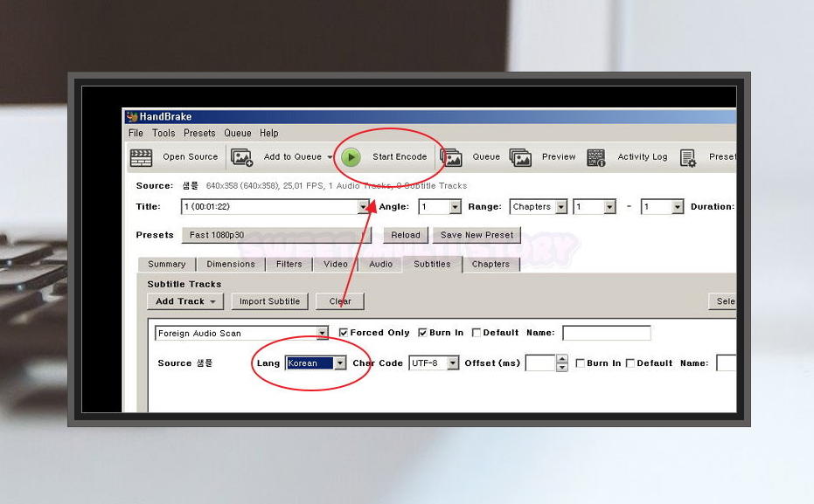Decrease the Offset (ms) value
Image resolution: width=814 pixels, height=504 pixels.
pos(561,367)
